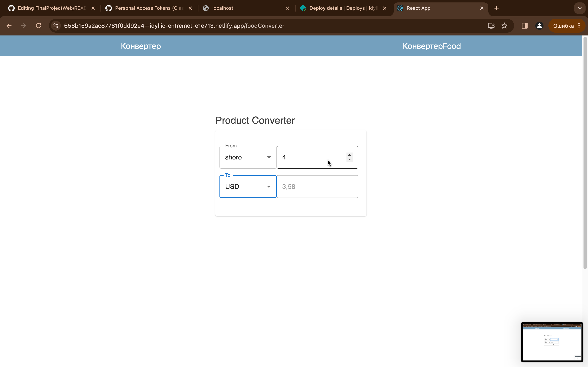Reload the current page
Screen dimensions: 588x367
tap(38, 26)
